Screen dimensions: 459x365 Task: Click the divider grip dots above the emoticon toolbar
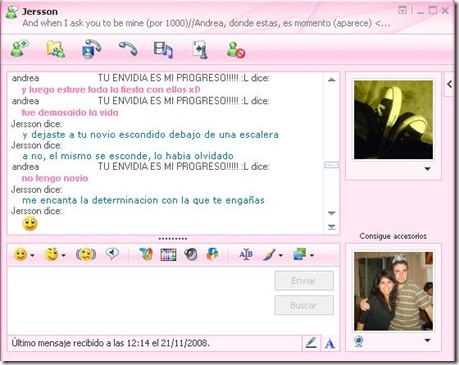click(173, 239)
